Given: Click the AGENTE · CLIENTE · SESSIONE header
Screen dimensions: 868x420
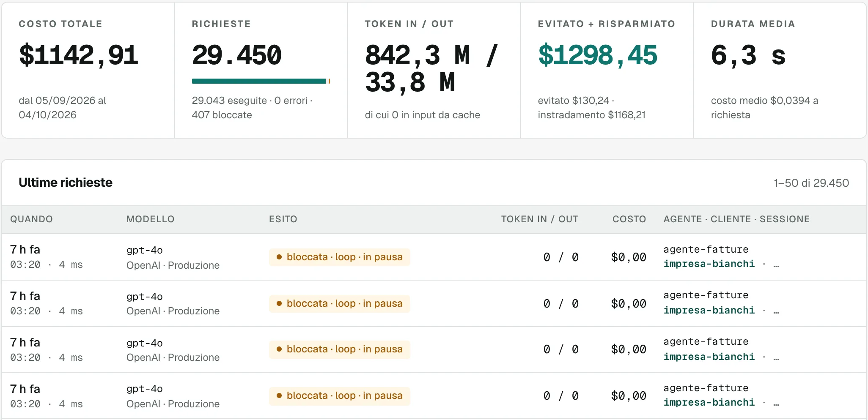Looking at the screenshot, I should tap(736, 219).
